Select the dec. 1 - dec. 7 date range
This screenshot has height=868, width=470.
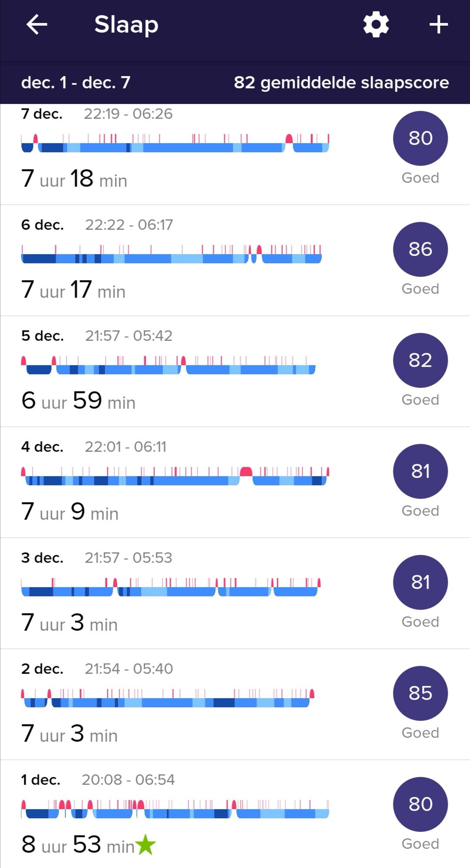pos(76,83)
